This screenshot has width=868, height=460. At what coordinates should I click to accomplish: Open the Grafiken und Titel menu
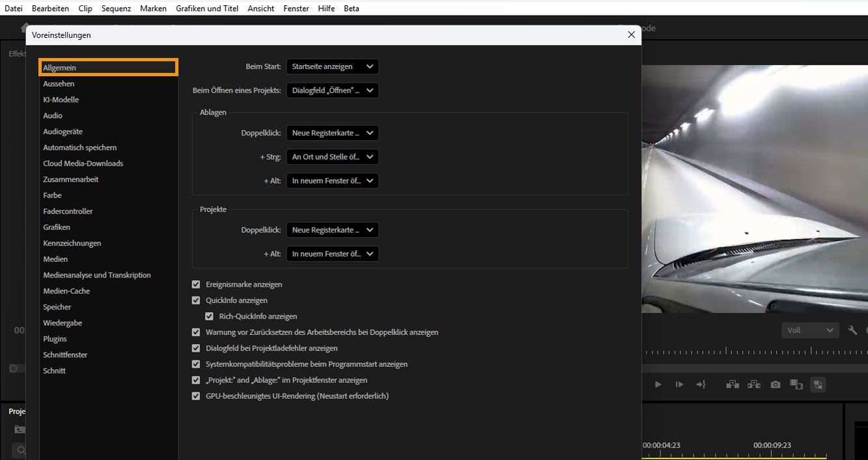[207, 8]
